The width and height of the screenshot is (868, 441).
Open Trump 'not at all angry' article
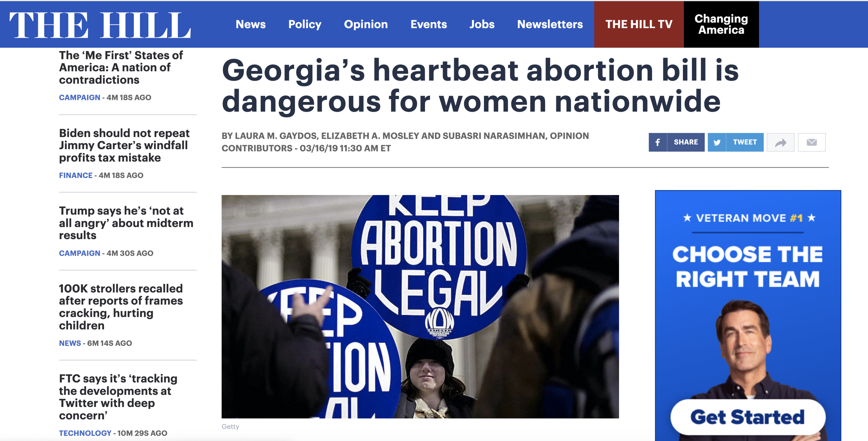click(x=126, y=223)
